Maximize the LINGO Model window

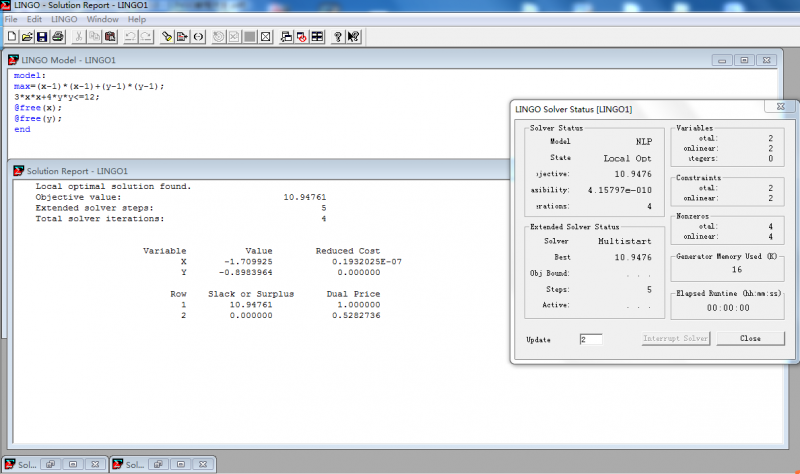744,60
